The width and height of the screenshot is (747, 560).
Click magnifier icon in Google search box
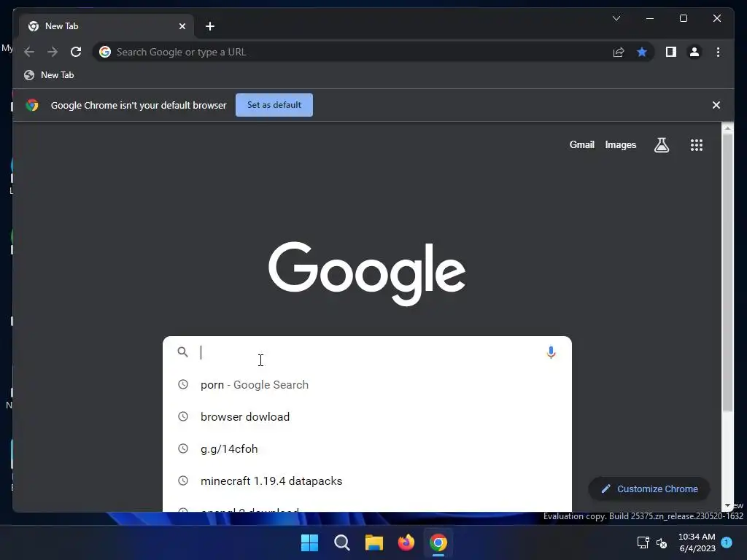182,352
